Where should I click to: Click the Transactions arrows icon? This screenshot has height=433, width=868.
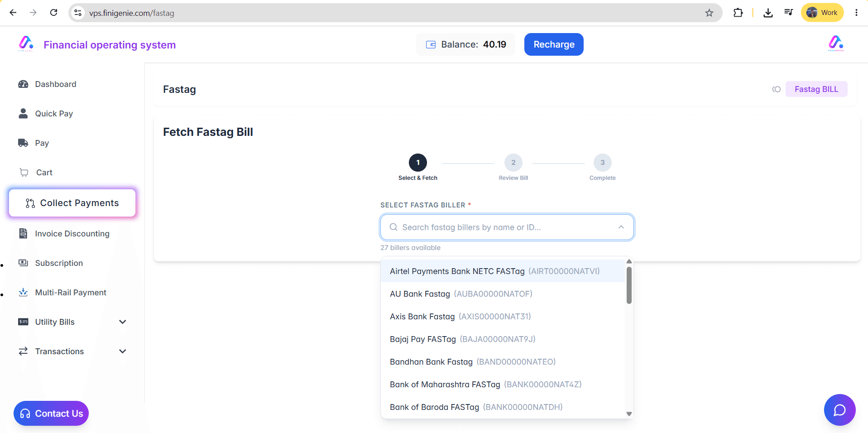pos(23,351)
